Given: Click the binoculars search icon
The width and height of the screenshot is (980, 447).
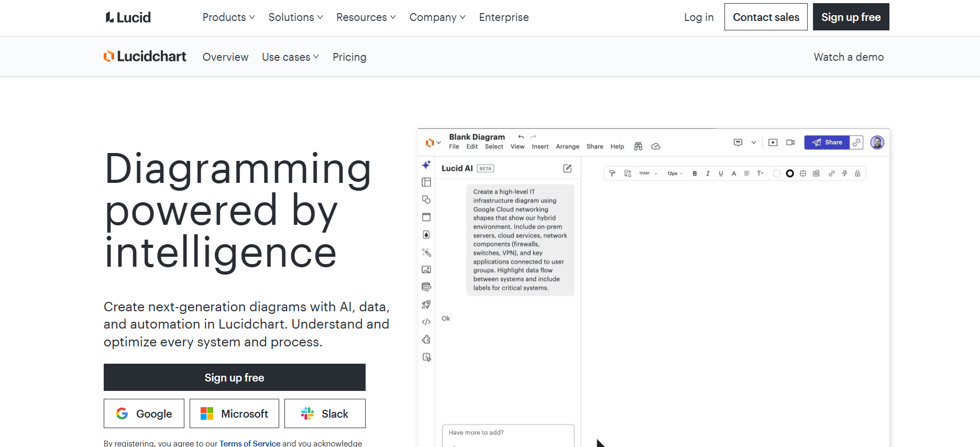Looking at the screenshot, I should 638,146.
